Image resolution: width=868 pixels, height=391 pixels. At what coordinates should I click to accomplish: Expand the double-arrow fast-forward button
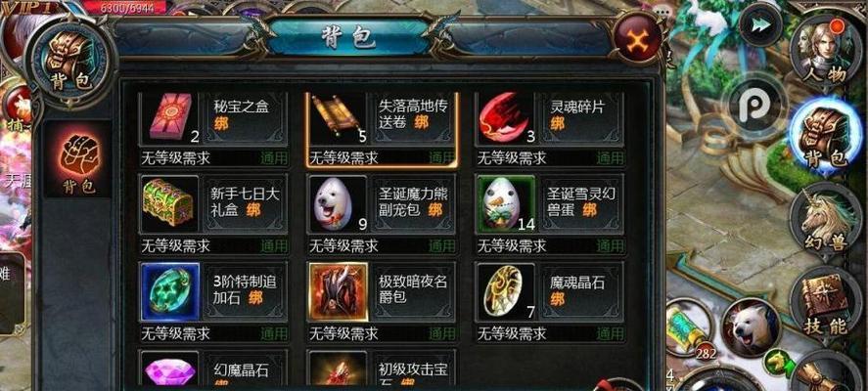tap(760, 24)
